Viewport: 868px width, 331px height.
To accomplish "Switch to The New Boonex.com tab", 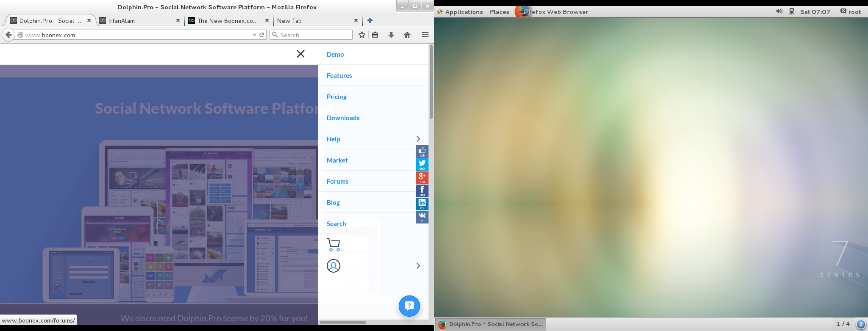I will point(227,20).
